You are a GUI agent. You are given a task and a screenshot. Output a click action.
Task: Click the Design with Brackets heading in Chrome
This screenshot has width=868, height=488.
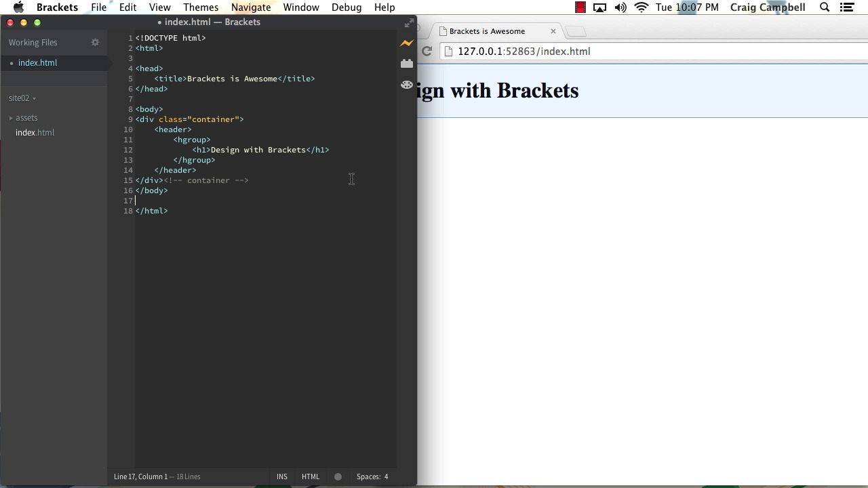click(x=498, y=91)
